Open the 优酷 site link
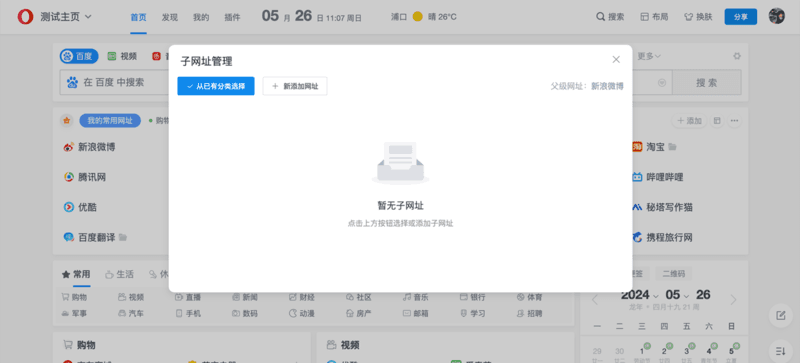Screen dimensions: 800x363 [x=80, y=207]
